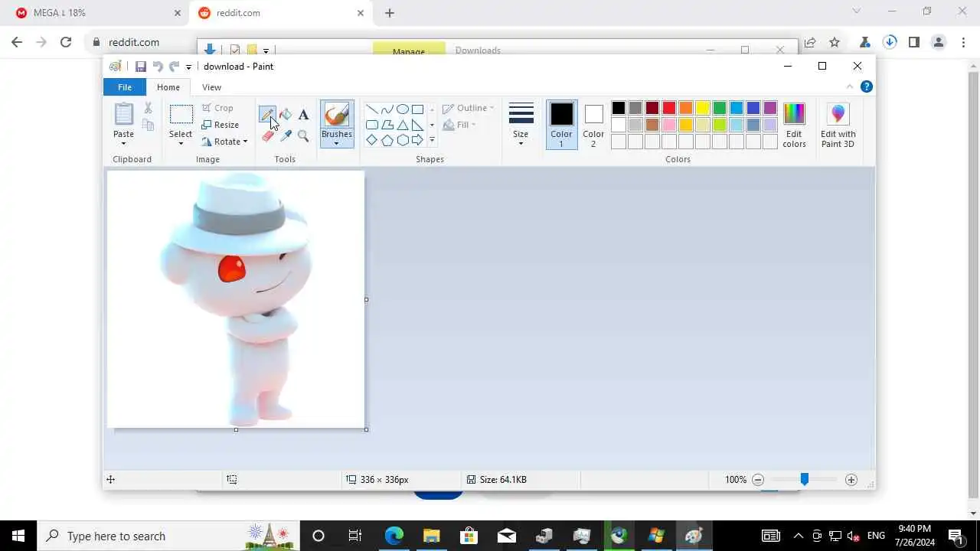Pick the purple color swatch

click(770, 108)
